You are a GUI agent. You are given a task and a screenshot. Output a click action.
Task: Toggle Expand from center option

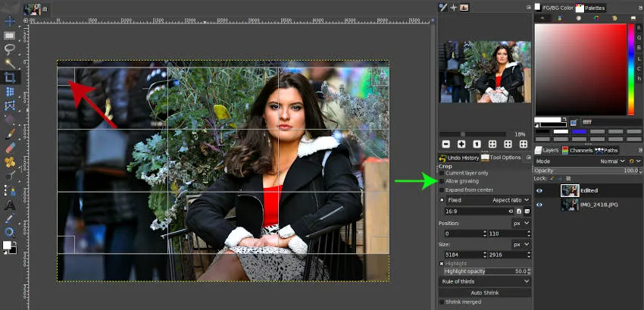442,190
